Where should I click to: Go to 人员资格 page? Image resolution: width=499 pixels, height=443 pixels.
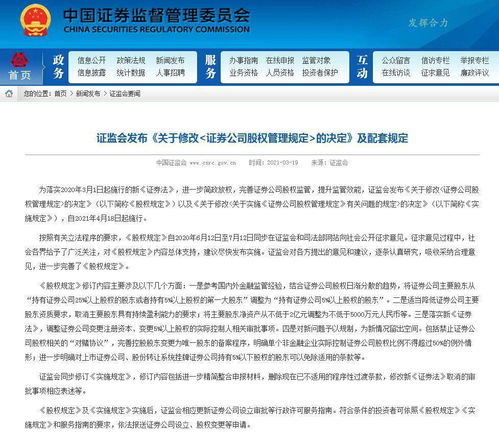point(280,73)
